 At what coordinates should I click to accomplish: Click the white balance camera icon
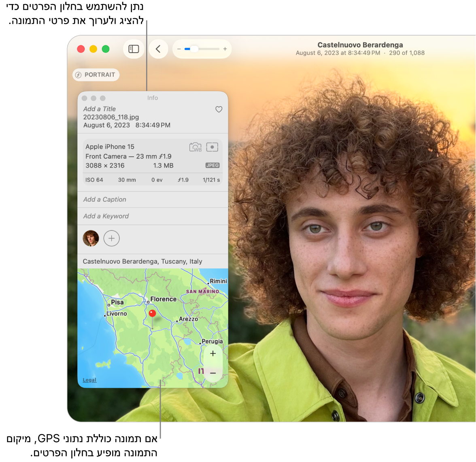[195, 147]
